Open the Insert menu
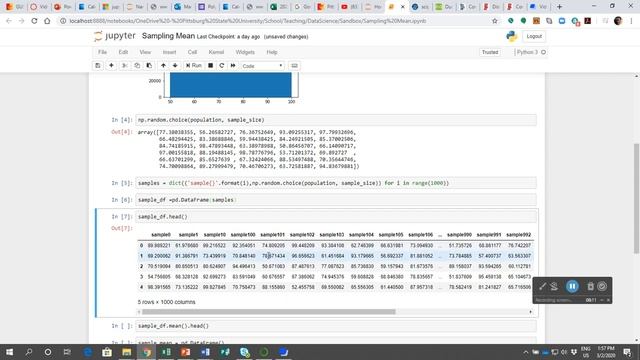The width and height of the screenshot is (640, 360). coord(169,52)
